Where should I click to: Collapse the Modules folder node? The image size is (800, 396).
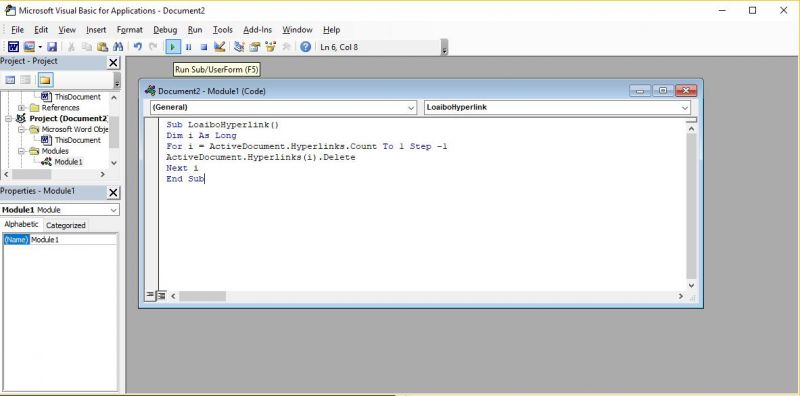tap(22, 151)
